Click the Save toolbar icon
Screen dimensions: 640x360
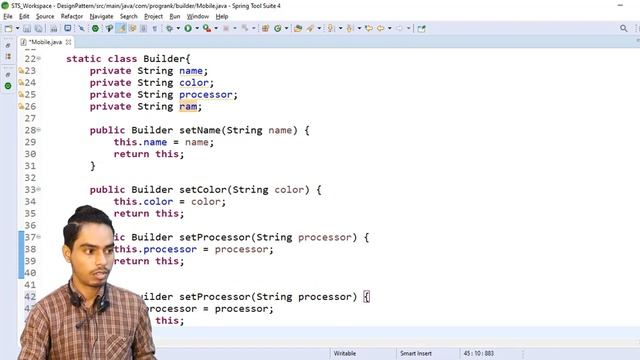coord(27,28)
